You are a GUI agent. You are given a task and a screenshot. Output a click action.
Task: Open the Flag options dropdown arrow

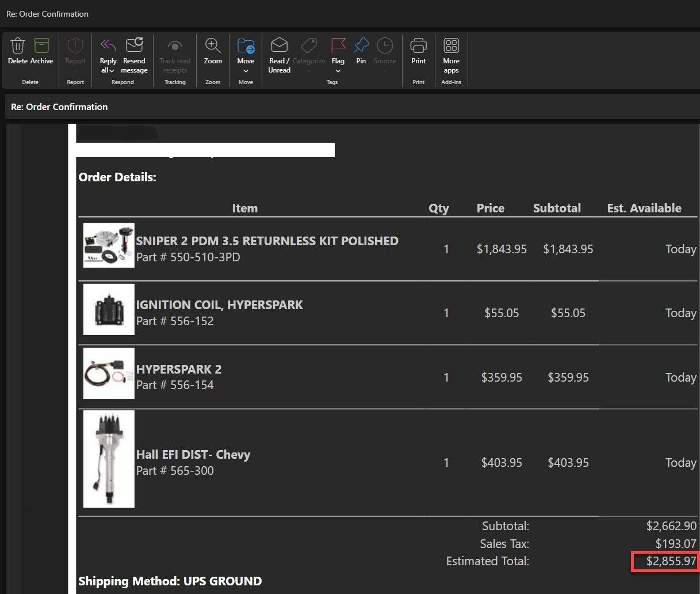pyautogui.click(x=338, y=71)
